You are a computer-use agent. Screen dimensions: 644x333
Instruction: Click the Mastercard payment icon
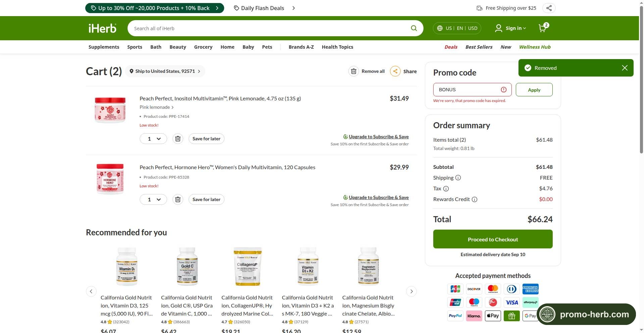[493, 289]
